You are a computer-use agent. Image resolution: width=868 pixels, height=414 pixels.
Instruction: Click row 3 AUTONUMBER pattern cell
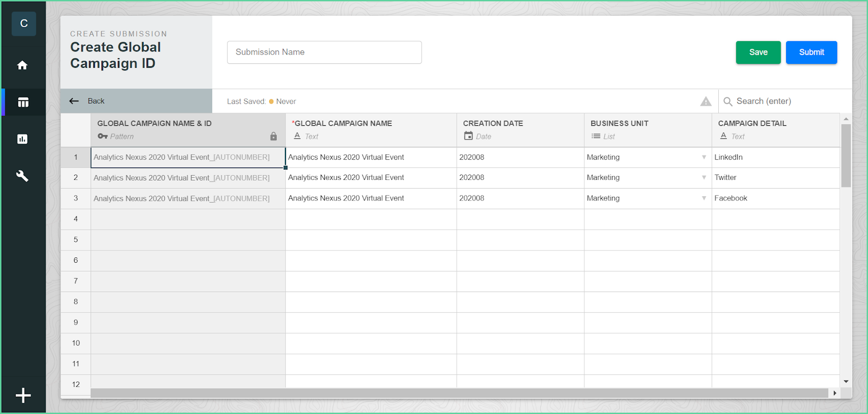[188, 198]
